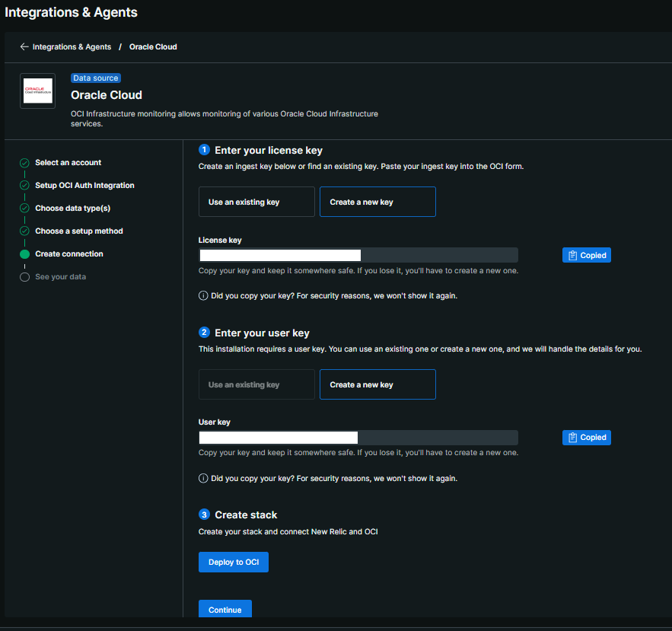672x631 pixels.
Task: Click the info icon under License key
Action: click(x=203, y=296)
